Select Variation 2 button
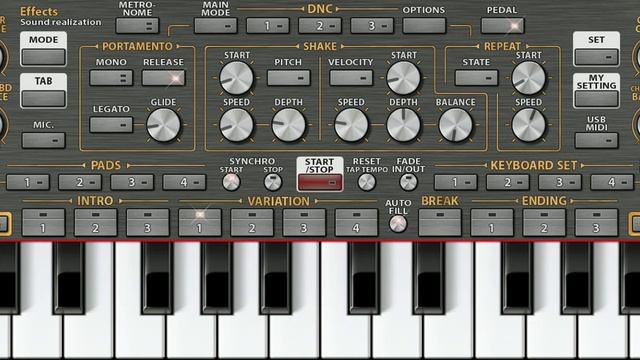The width and height of the screenshot is (640, 360). coord(252,222)
